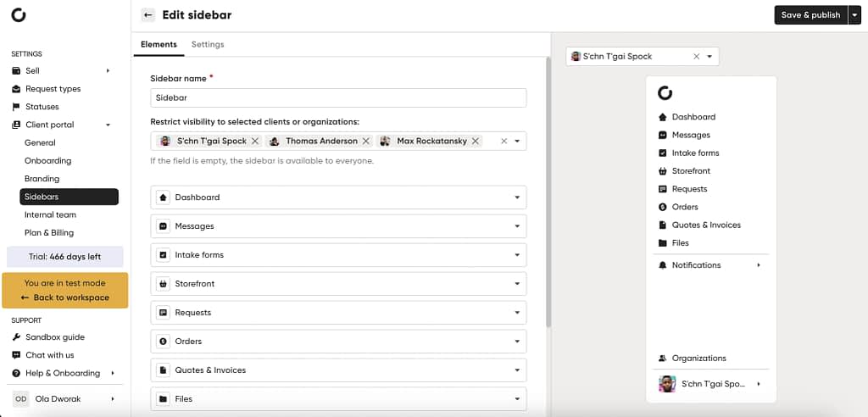Click the Dashboard home icon in elements list
868x417 pixels.
click(x=163, y=197)
